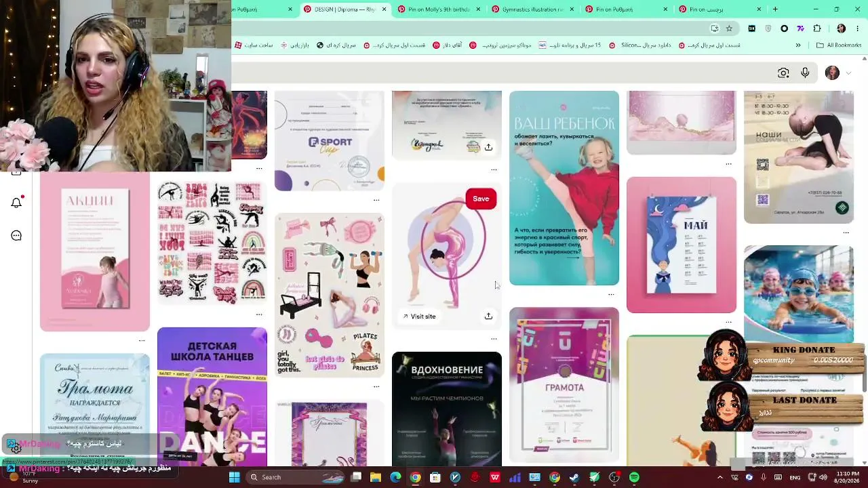Open the F Sport Cup certificate pin
This screenshot has width=868, height=488.
pyautogui.click(x=330, y=141)
